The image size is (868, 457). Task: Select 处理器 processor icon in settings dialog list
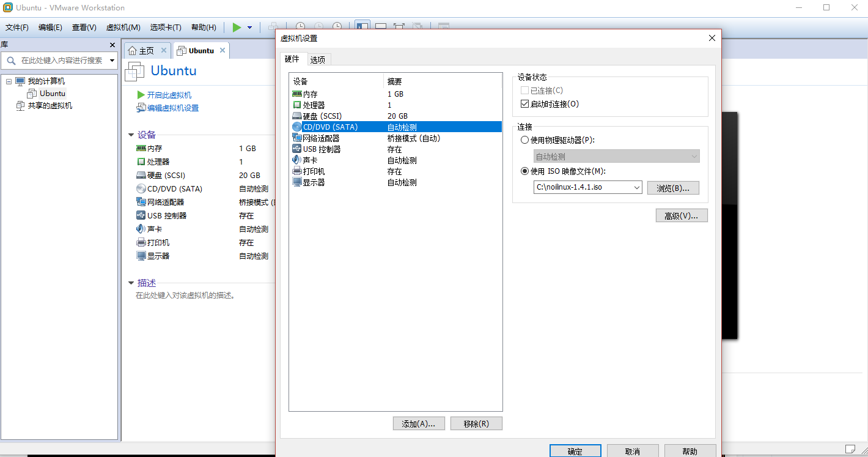pos(297,105)
